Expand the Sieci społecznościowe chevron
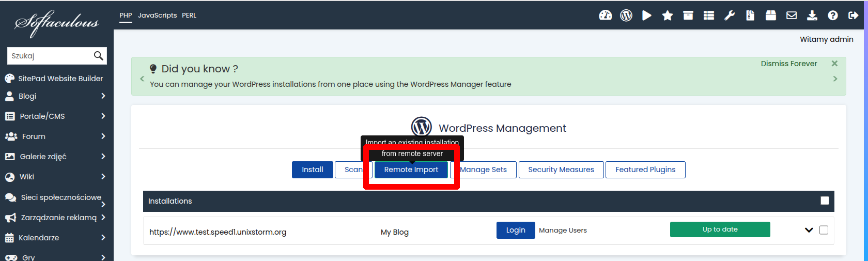This screenshot has width=868, height=261. tap(103, 204)
